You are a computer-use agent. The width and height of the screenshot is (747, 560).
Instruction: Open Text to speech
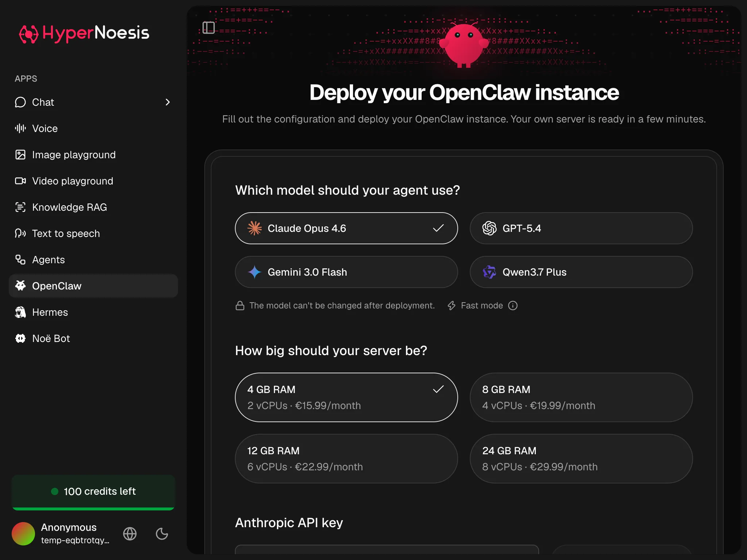(x=93, y=233)
